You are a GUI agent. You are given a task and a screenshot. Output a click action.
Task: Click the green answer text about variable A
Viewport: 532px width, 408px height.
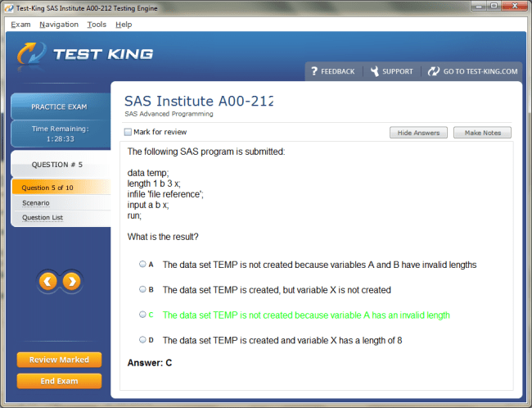pyautogui.click(x=306, y=315)
